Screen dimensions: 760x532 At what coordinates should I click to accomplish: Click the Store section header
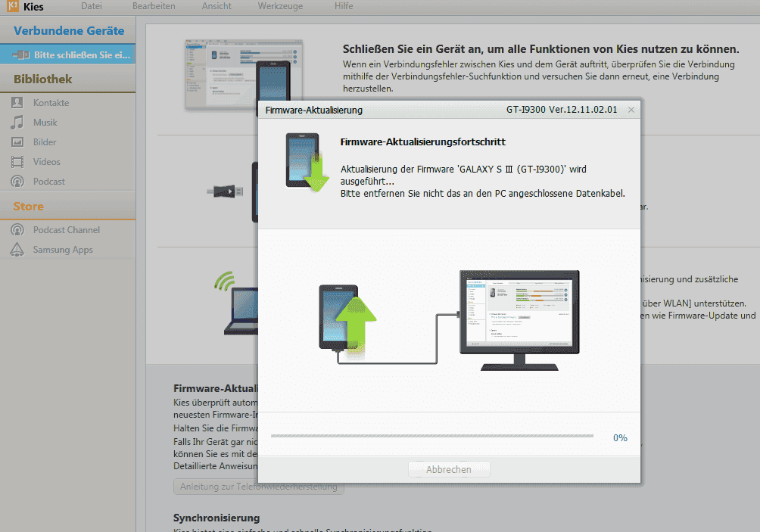(x=28, y=207)
